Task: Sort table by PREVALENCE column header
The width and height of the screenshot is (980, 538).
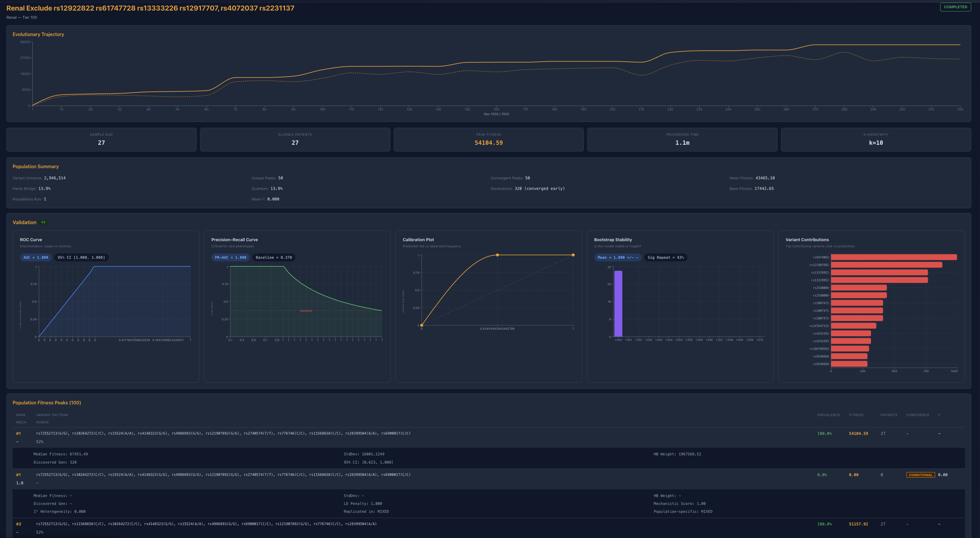Action: point(828,415)
